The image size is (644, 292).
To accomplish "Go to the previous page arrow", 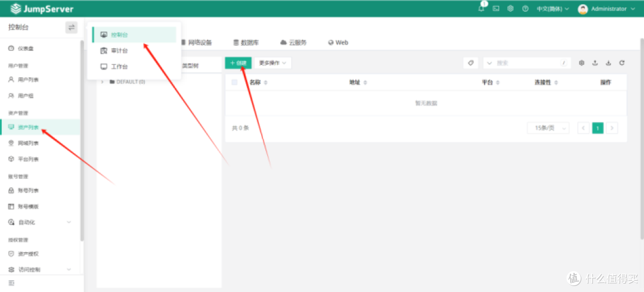I will coord(583,128).
